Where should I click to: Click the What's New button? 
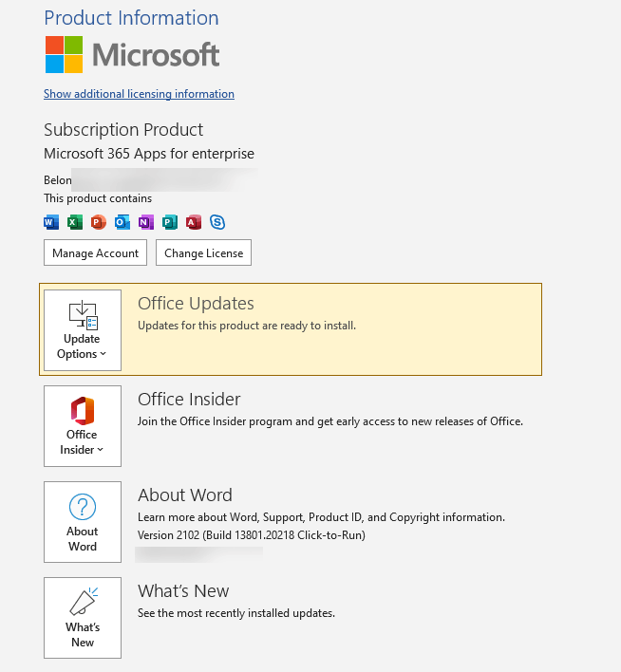(x=83, y=618)
